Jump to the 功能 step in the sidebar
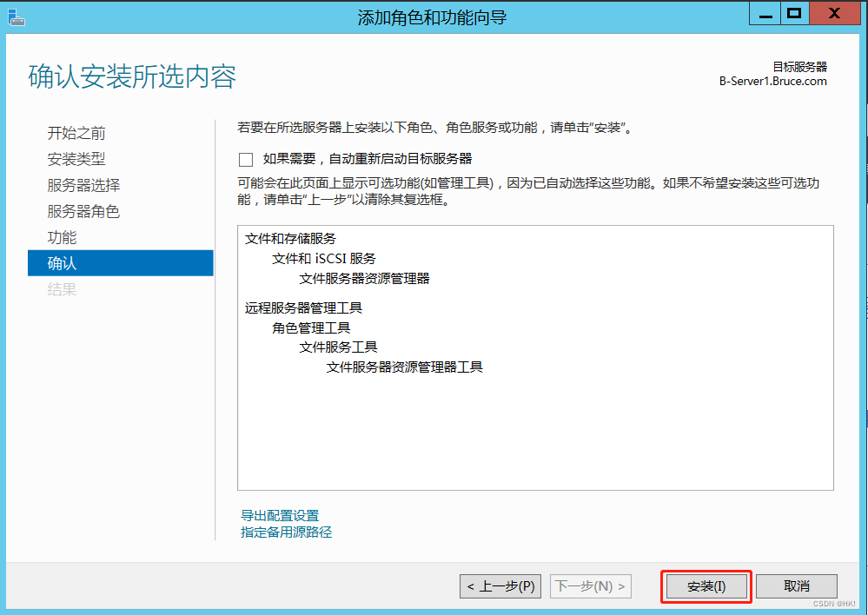This screenshot has width=868, height=615. click(62, 237)
